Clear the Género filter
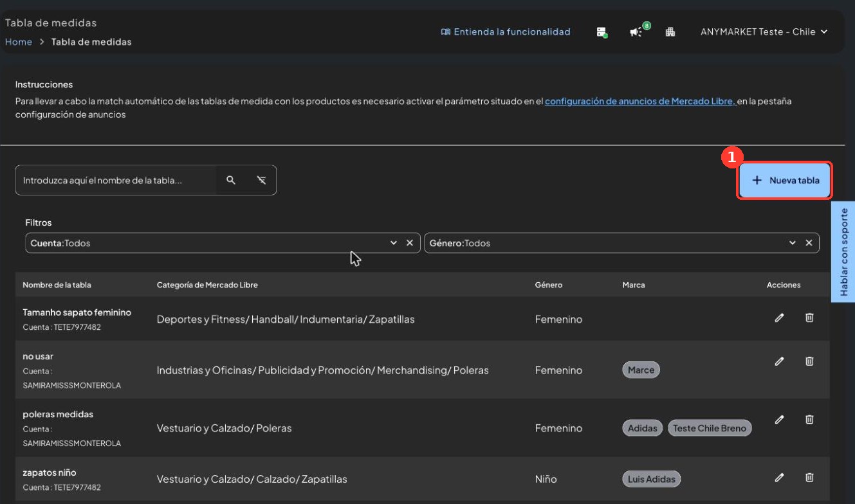The height and width of the screenshot is (504, 855). pos(809,243)
